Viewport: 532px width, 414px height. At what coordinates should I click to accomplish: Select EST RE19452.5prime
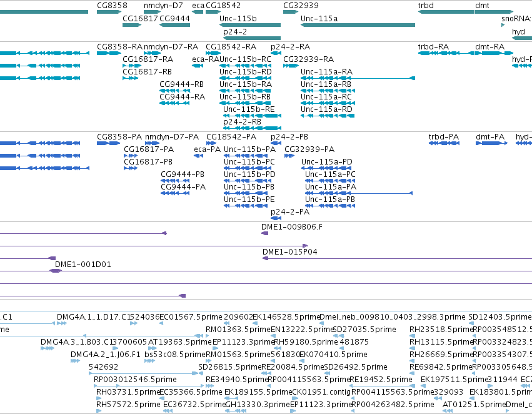(x=383, y=386)
